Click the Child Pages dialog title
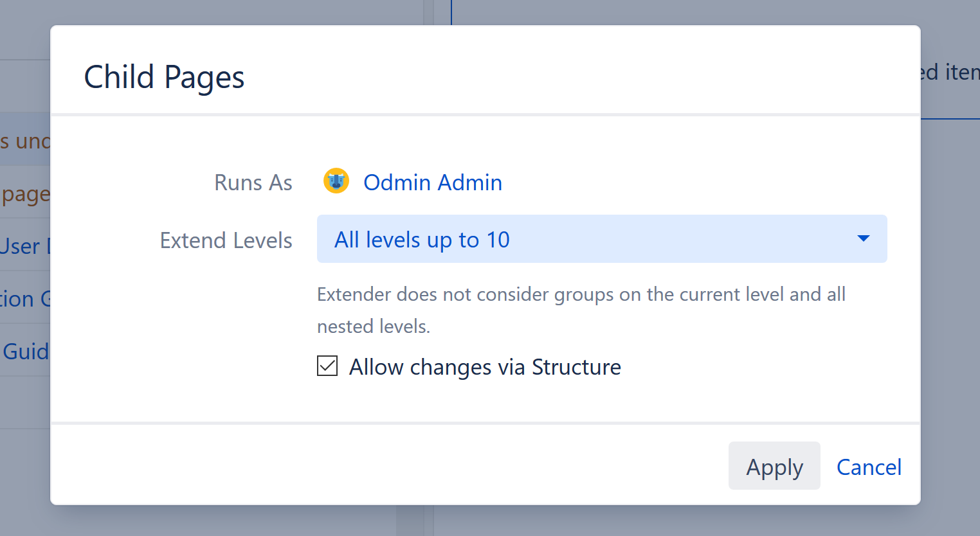The image size is (980, 536). (163, 76)
